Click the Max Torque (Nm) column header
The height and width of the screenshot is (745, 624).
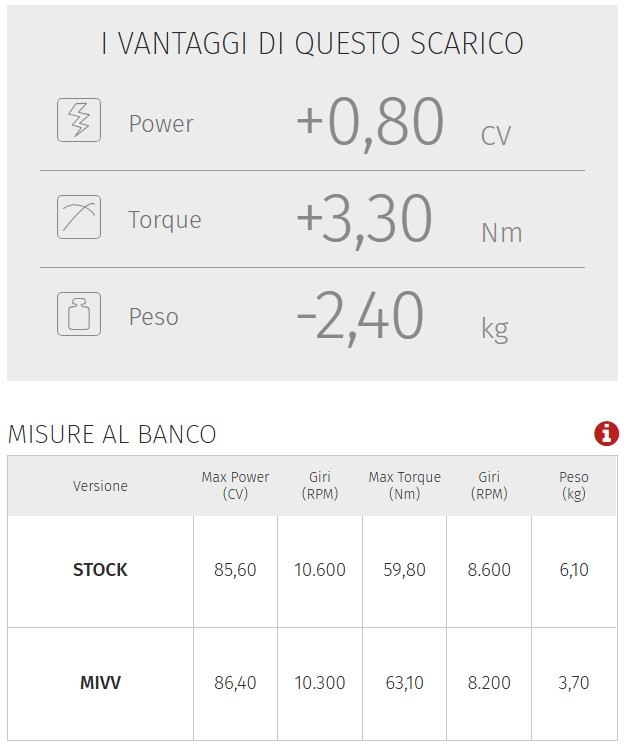point(404,485)
